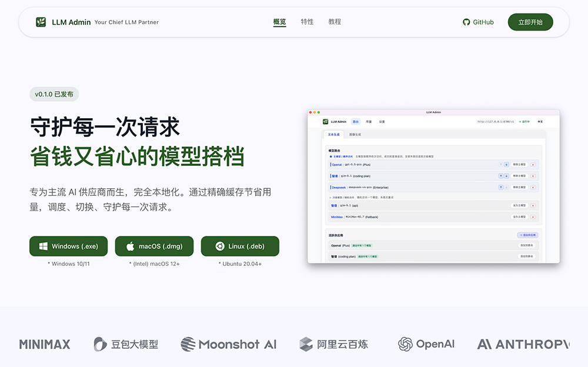
Task: Click the 专为主流 AI 供应商而生 description paragraph
Action: click(x=151, y=199)
